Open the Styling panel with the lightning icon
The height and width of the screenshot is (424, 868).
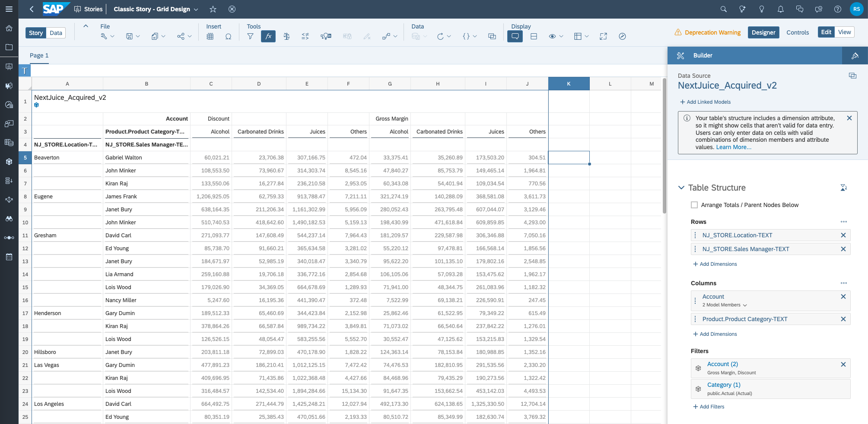tap(855, 55)
